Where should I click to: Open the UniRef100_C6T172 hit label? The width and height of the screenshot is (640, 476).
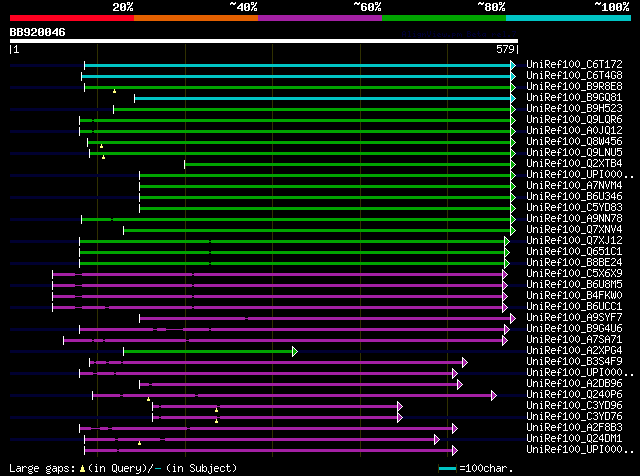pyautogui.click(x=574, y=65)
